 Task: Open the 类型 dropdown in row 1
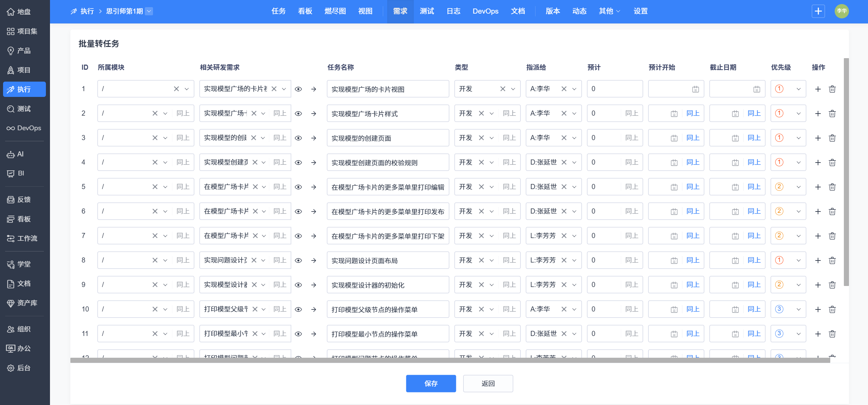(513, 89)
